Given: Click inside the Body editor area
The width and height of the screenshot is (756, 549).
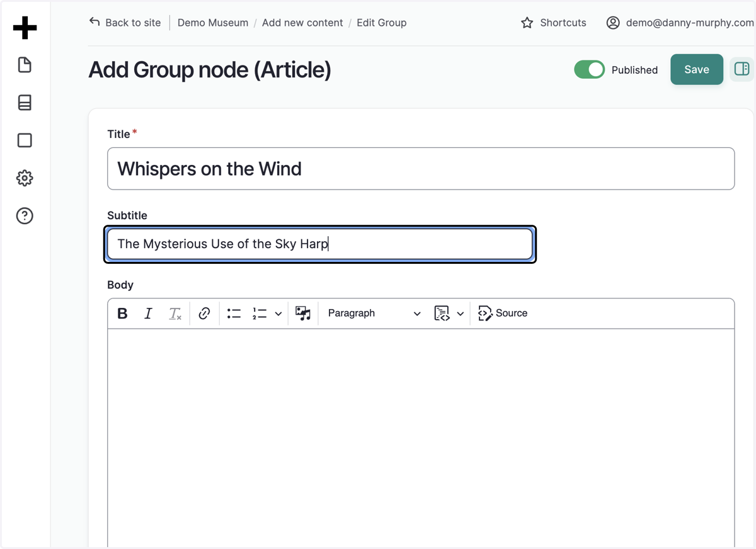Looking at the screenshot, I should pos(421,438).
